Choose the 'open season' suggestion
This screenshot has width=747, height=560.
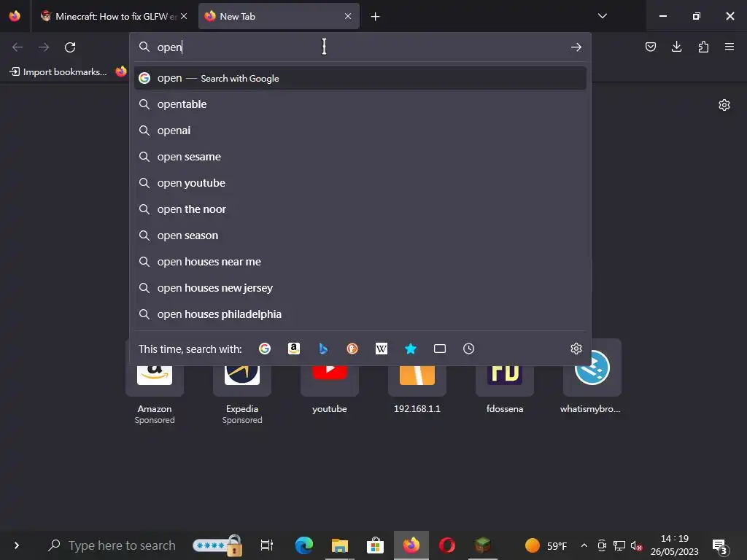(360, 236)
